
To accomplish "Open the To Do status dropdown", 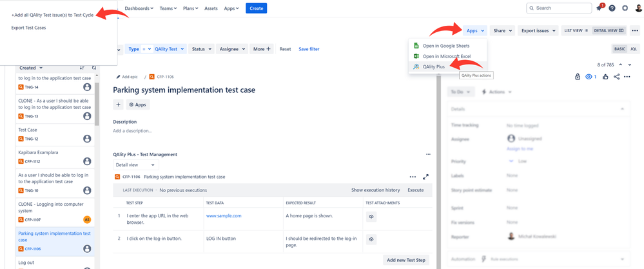I will pos(461,92).
